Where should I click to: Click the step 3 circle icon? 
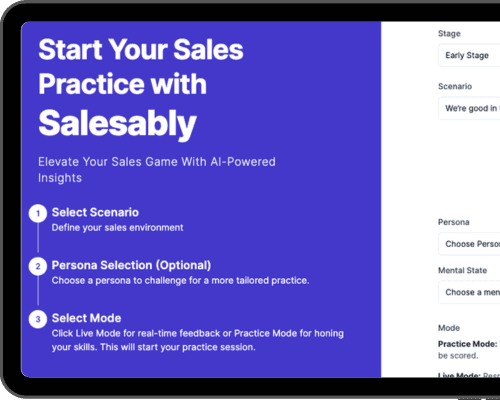[38, 319]
